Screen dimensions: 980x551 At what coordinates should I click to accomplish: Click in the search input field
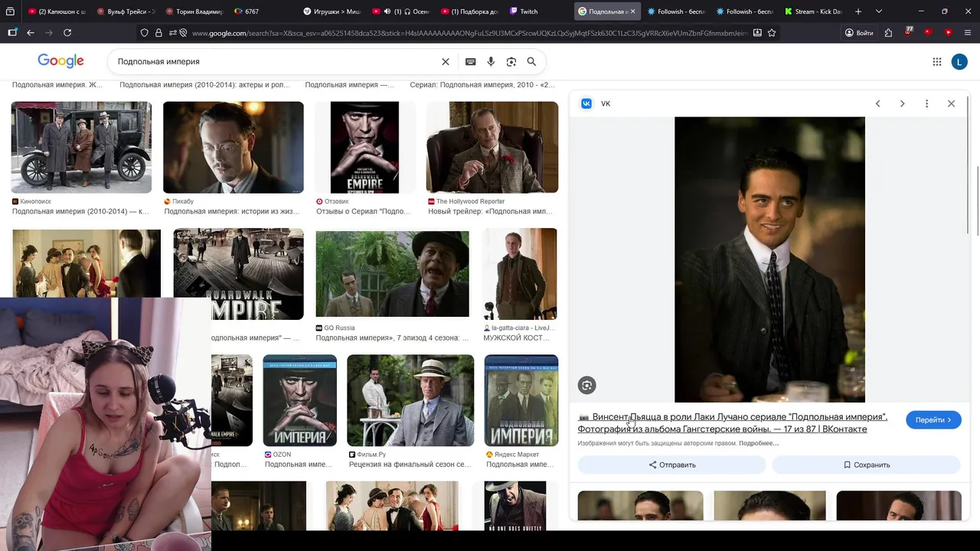[276, 61]
